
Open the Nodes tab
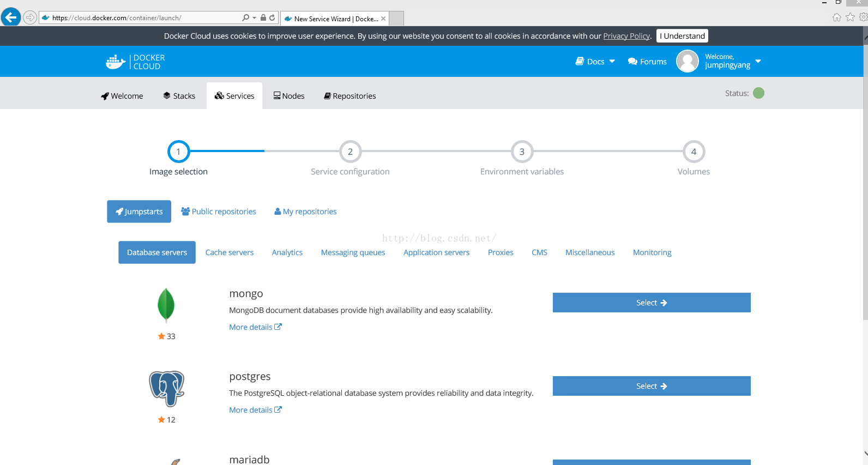pyautogui.click(x=289, y=96)
